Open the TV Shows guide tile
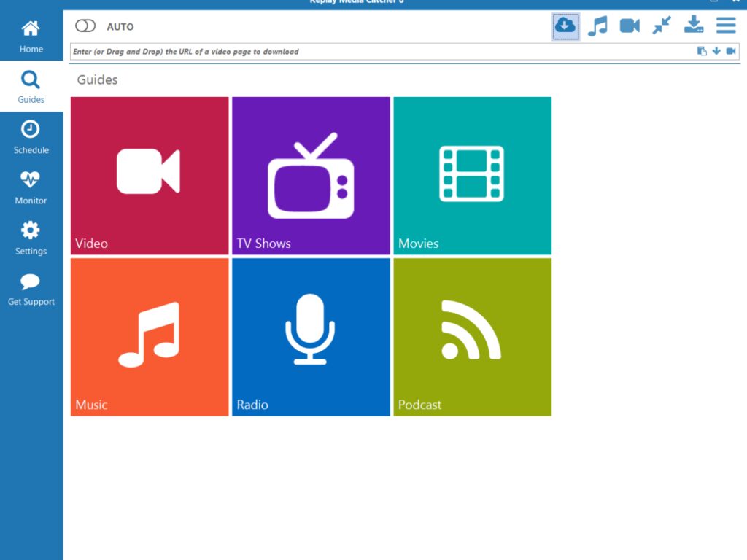 pyautogui.click(x=311, y=176)
